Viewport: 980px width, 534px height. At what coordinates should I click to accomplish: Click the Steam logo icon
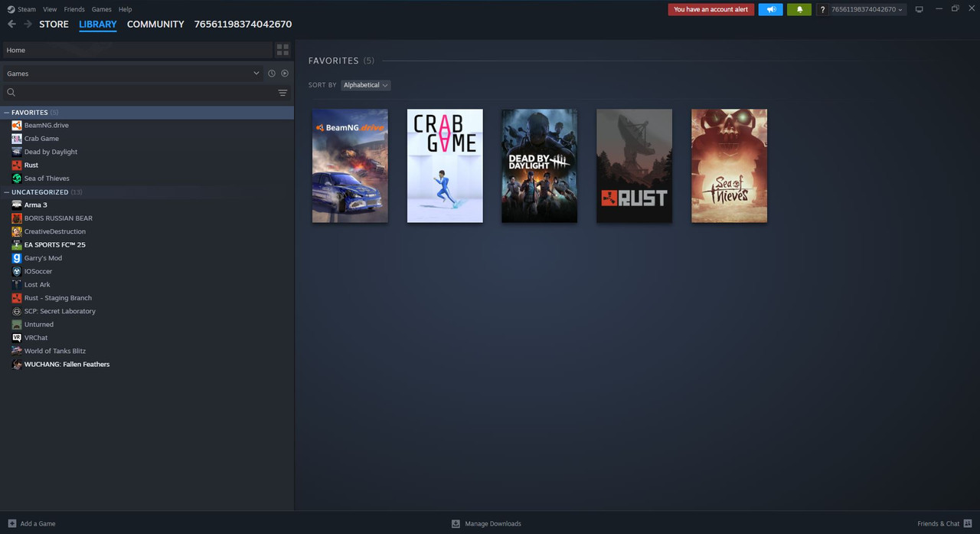point(10,9)
